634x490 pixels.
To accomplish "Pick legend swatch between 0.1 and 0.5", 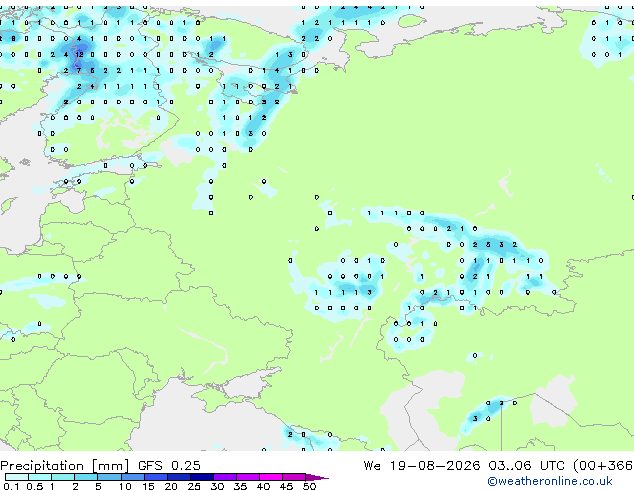I will (17, 477).
